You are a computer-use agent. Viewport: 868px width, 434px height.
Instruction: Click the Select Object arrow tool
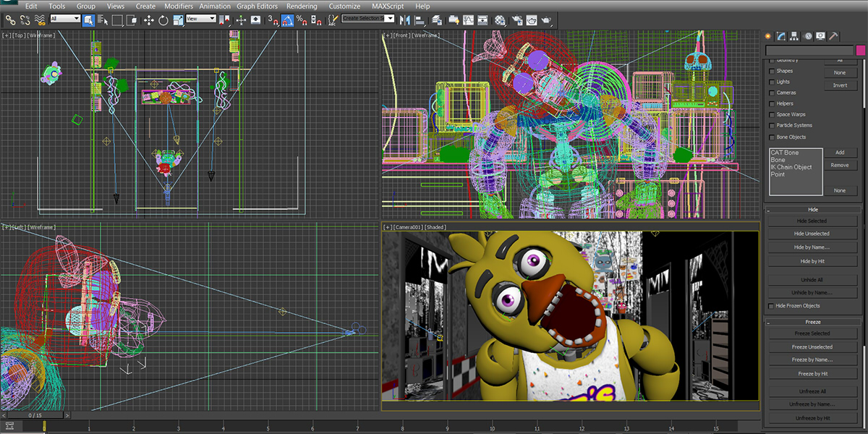[88, 20]
